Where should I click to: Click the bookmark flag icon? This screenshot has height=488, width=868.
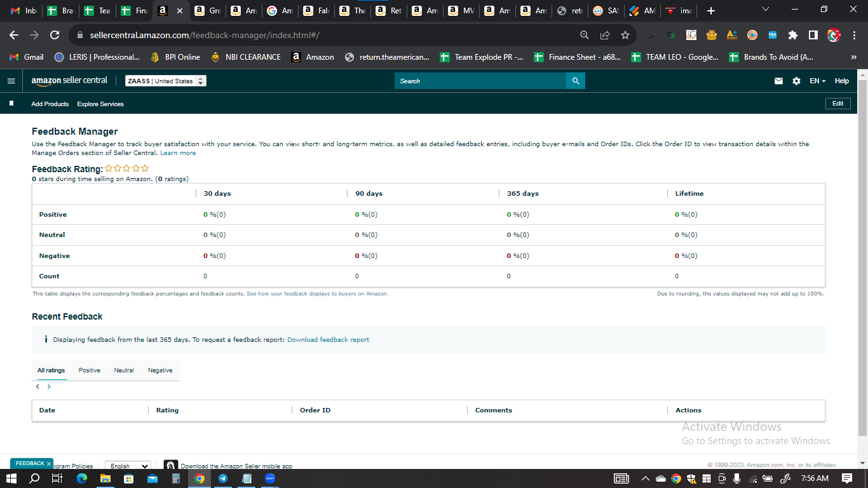pyautogui.click(x=11, y=104)
